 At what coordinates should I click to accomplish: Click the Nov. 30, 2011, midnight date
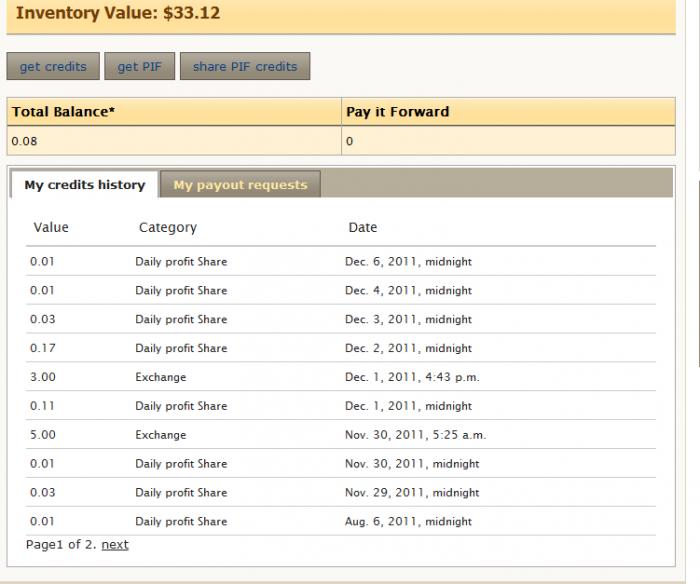click(412, 463)
